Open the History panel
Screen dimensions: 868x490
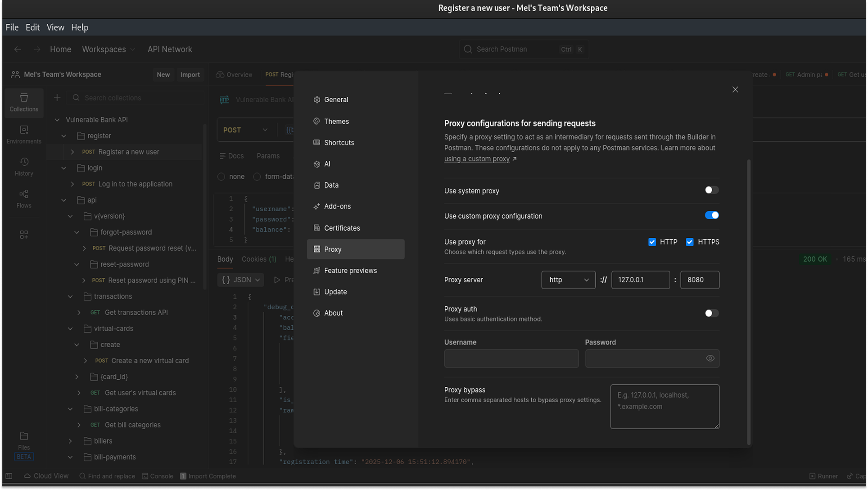click(x=23, y=167)
